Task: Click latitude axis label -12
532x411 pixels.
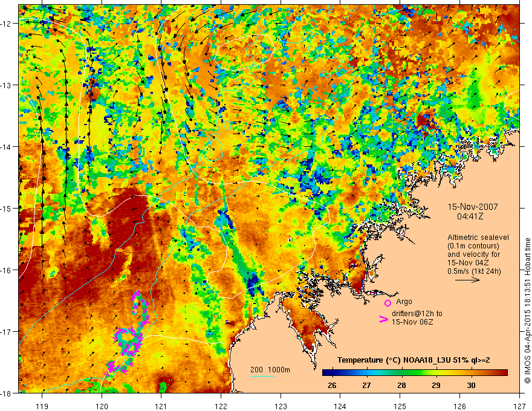Action: coord(7,24)
